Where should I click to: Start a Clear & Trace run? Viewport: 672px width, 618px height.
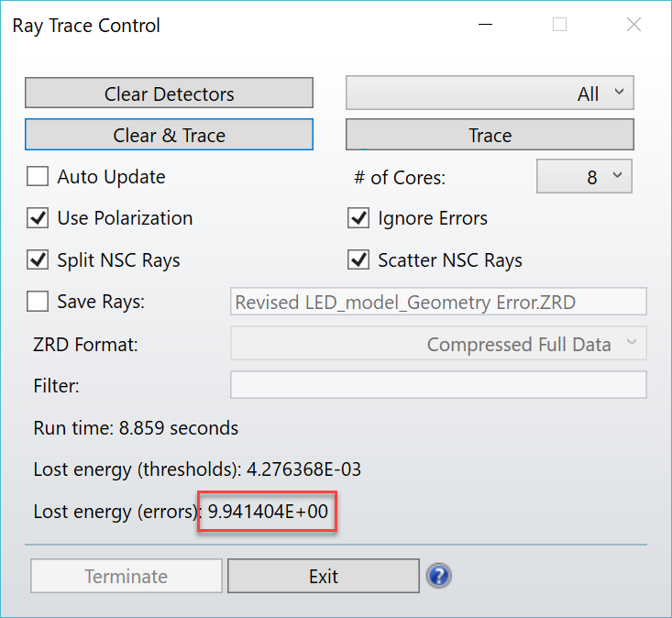(x=169, y=135)
